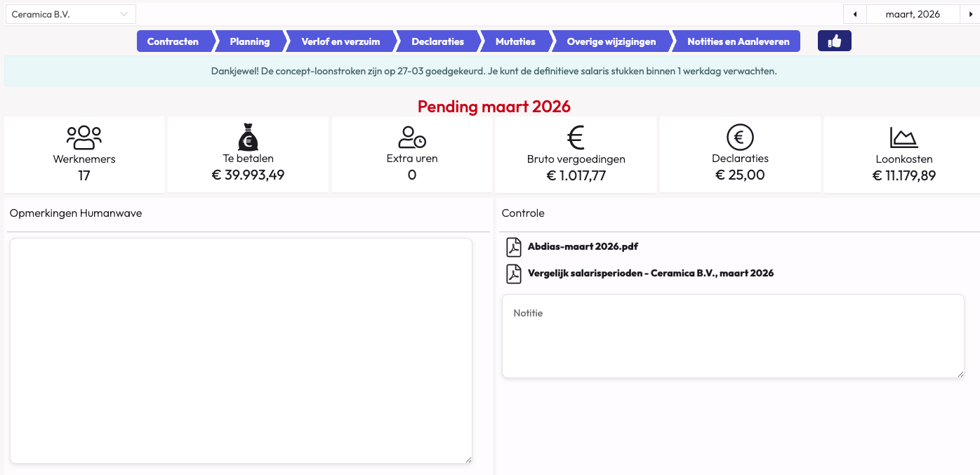Click into the Notitie text field
This screenshot has width=980, height=475.
point(733,337)
